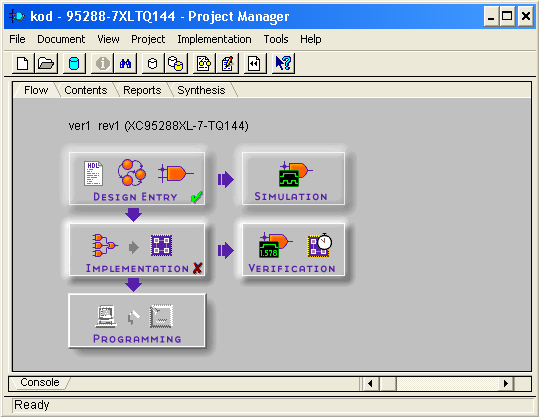The image size is (539, 417).
Task: Minimize the Project Manager window
Action: 491,16
